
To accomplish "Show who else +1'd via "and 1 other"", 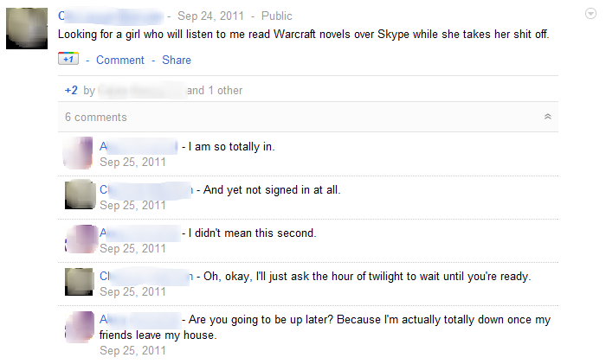I will point(215,90).
